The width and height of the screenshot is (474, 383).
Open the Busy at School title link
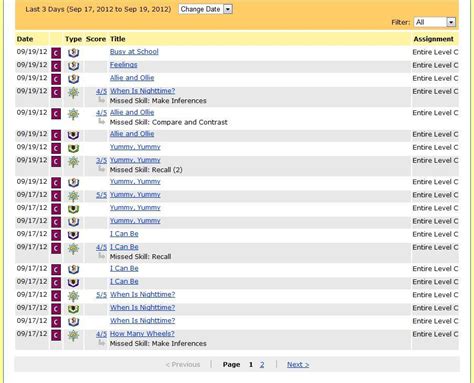coord(134,52)
